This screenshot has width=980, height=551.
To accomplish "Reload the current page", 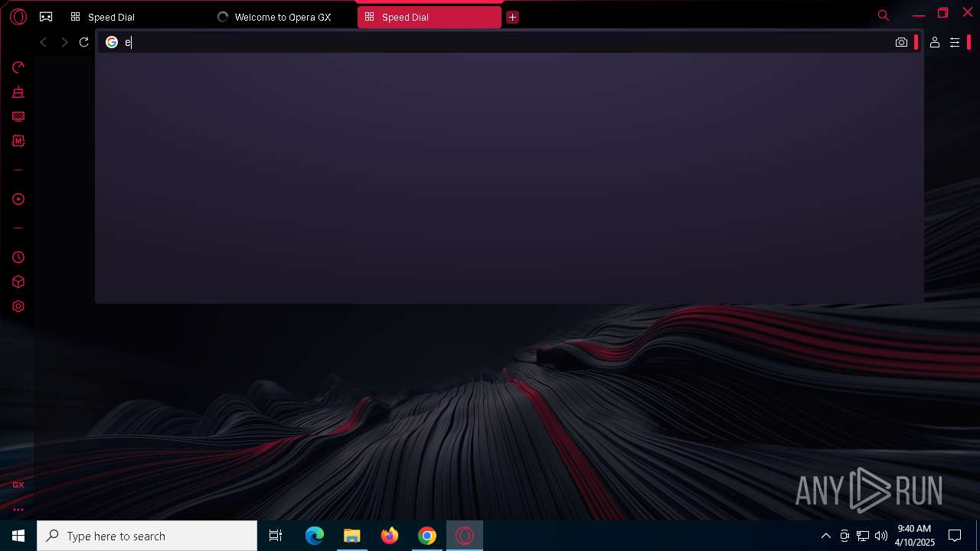I will click(x=84, y=42).
